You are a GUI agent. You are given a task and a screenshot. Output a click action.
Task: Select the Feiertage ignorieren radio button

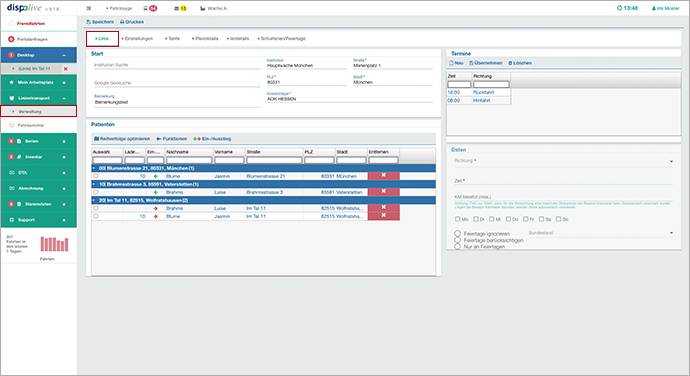[x=458, y=233]
